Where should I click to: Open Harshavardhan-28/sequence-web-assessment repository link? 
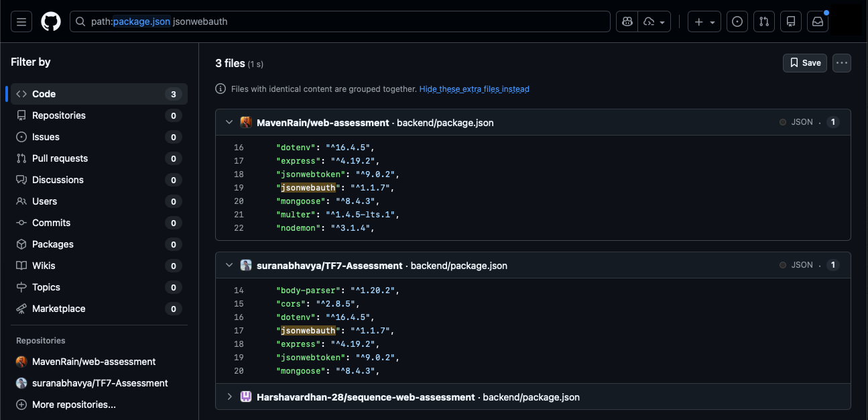click(365, 397)
